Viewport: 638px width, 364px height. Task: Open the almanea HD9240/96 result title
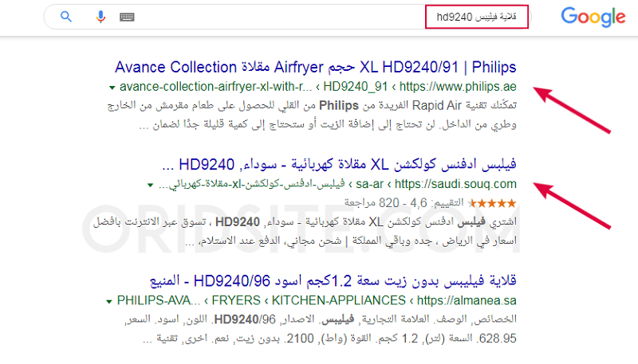tap(333, 280)
